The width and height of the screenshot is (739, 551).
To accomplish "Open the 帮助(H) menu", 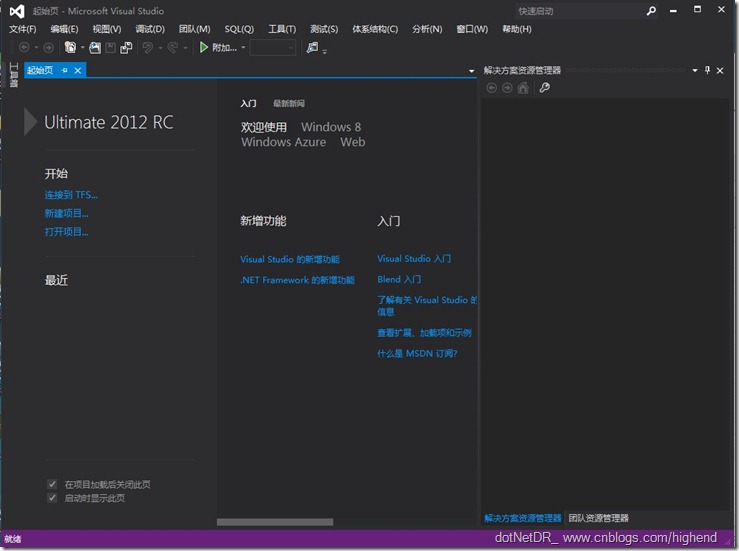I will 517,29.
